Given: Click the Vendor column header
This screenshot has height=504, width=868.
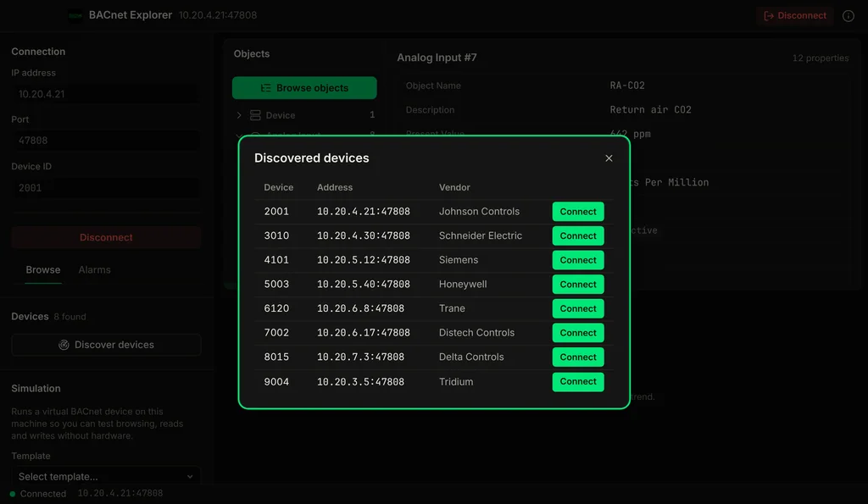Looking at the screenshot, I should click(454, 187).
